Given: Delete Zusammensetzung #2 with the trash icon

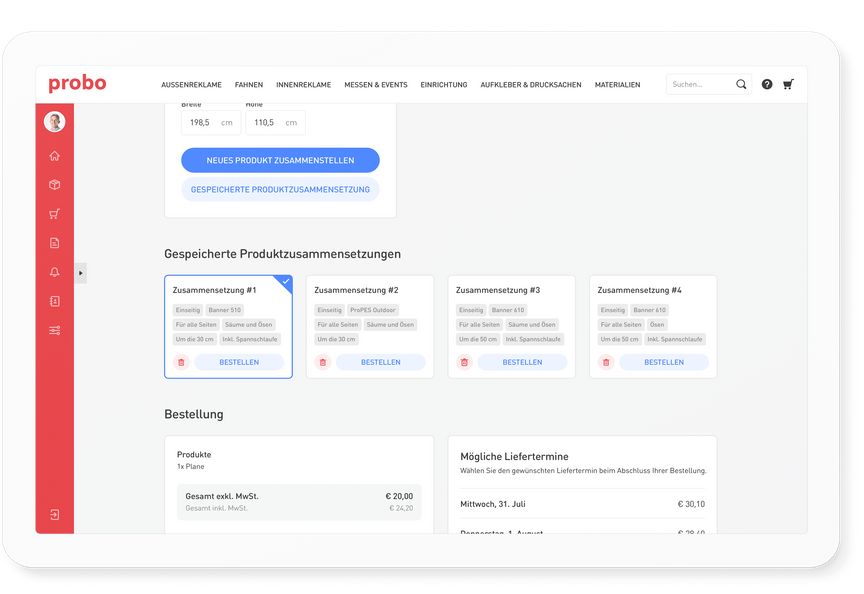Looking at the screenshot, I should 322,361.
